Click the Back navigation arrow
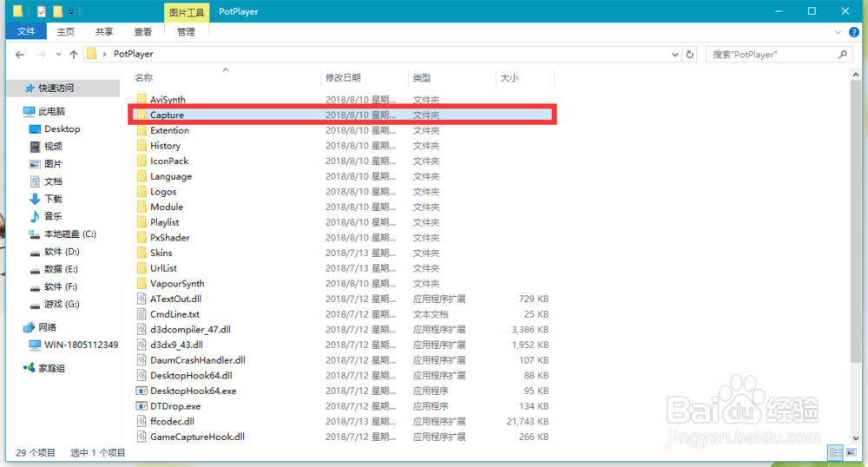 pos(19,55)
